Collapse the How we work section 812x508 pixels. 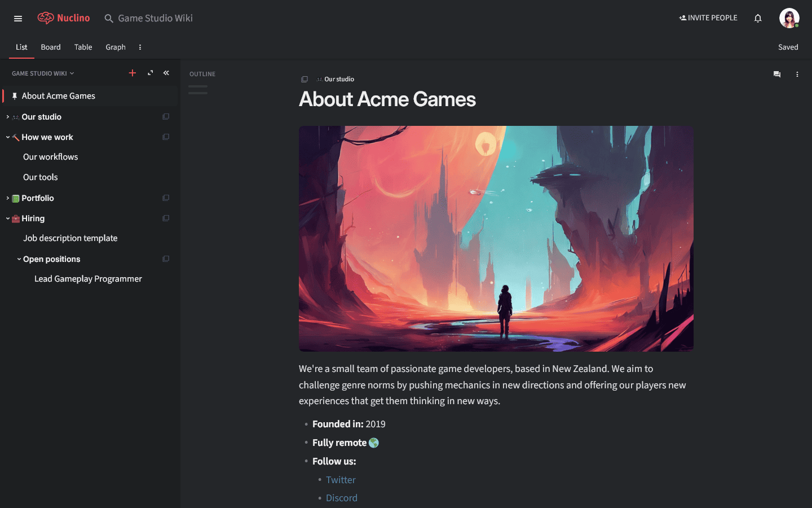click(7, 137)
